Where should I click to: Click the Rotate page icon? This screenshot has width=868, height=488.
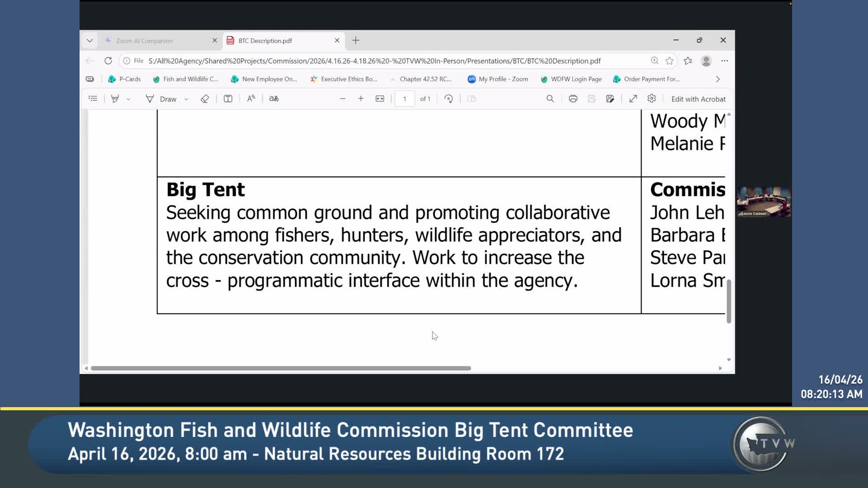[448, 99]
